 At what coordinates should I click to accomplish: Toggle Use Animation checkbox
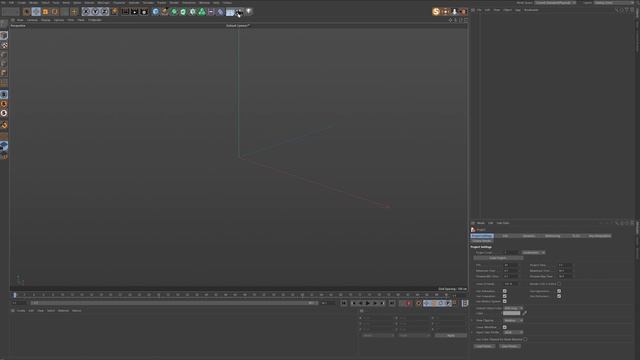tap(504, 291)
